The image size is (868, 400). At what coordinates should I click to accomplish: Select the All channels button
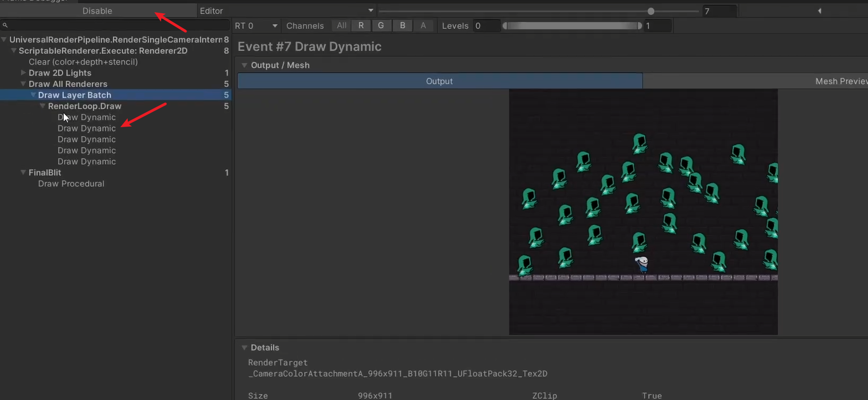click(341, 25)
